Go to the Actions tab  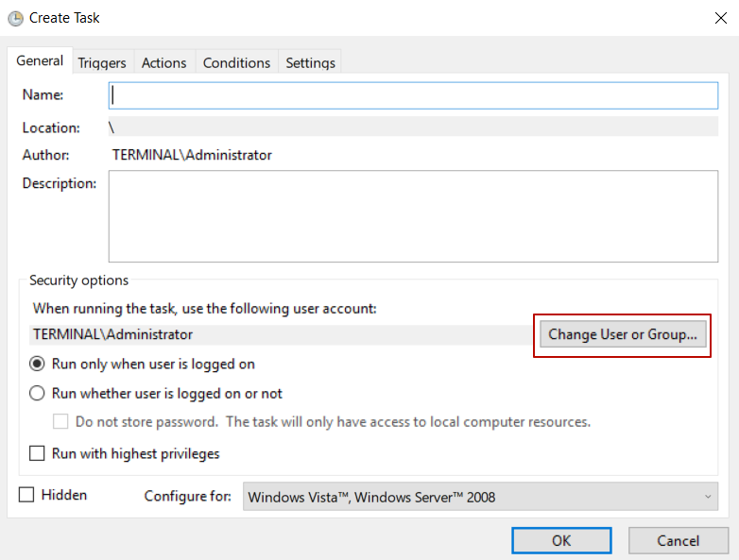[163, 62]
